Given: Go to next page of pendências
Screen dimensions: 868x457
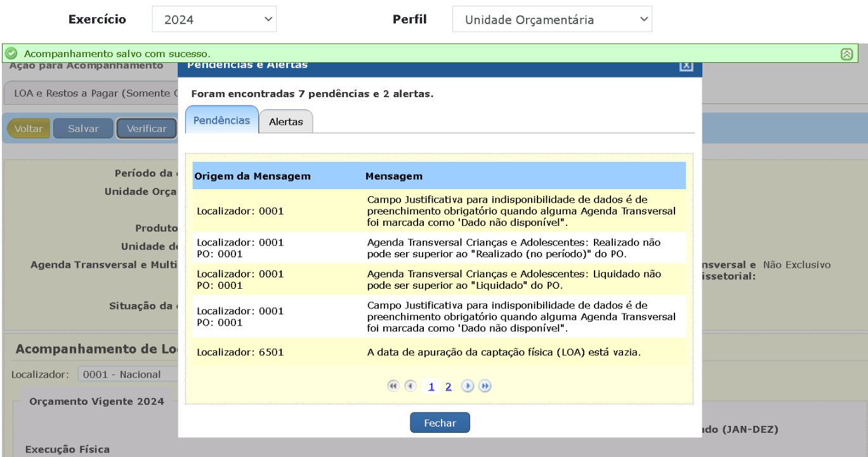Looking at the screenshot, I should pos(468,386).
